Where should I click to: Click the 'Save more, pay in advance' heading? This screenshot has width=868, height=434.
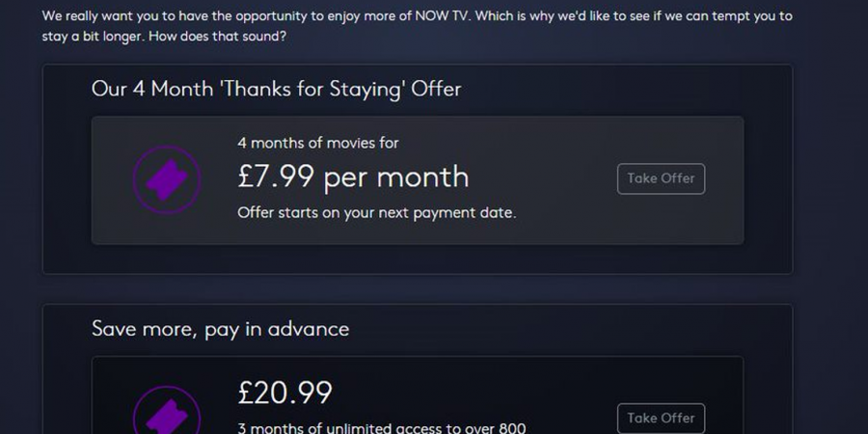coord(220,329)
